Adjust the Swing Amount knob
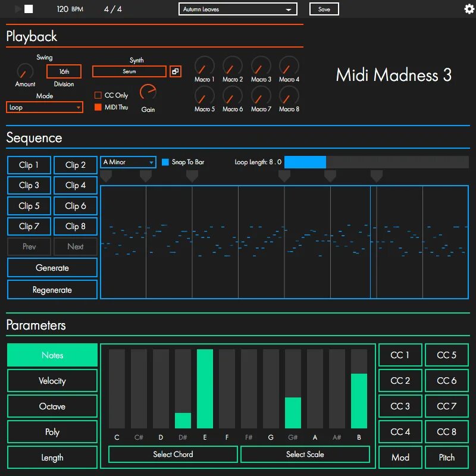Viewport: 476px width, 476px height. point(25,71)
